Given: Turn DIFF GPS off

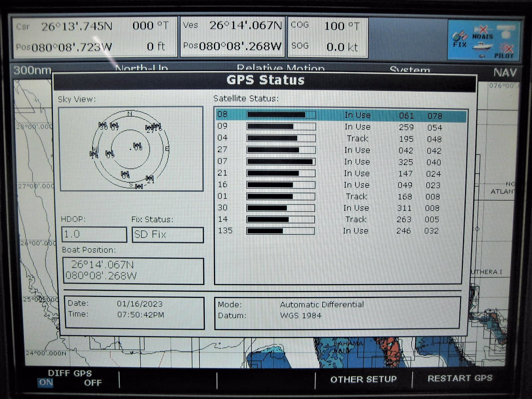Looking at the screenshot, I should coord(93,383).
